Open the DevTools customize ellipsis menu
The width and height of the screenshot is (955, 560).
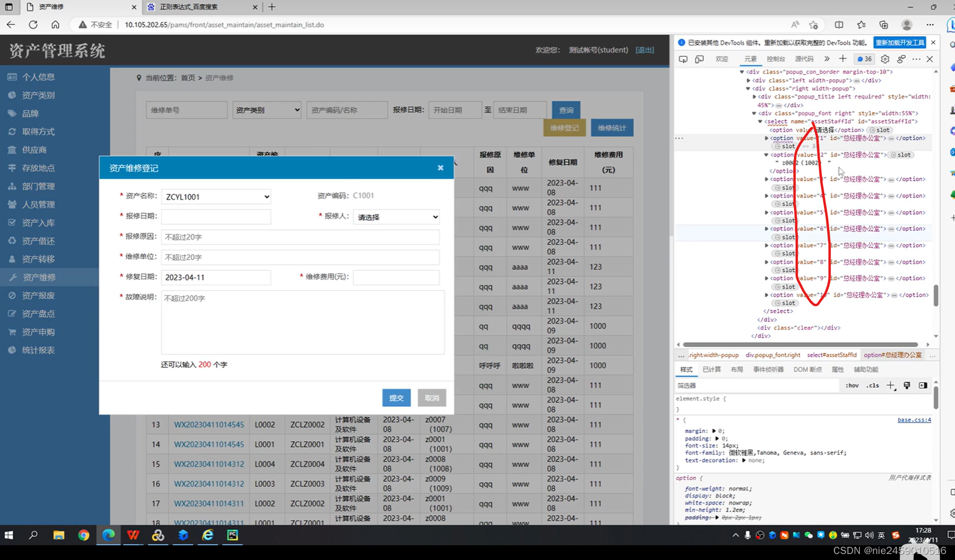[x=916, y=59]
